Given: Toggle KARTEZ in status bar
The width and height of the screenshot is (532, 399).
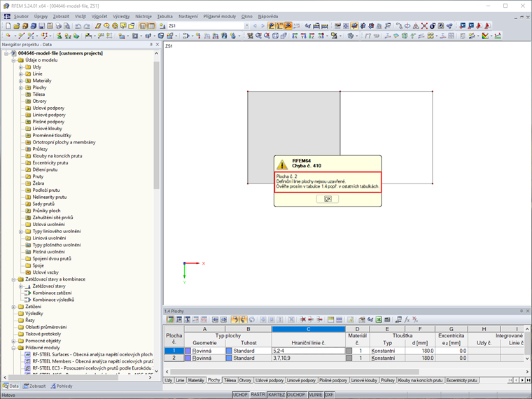Looking at the screenshot, I should click(x=276, y=395).
